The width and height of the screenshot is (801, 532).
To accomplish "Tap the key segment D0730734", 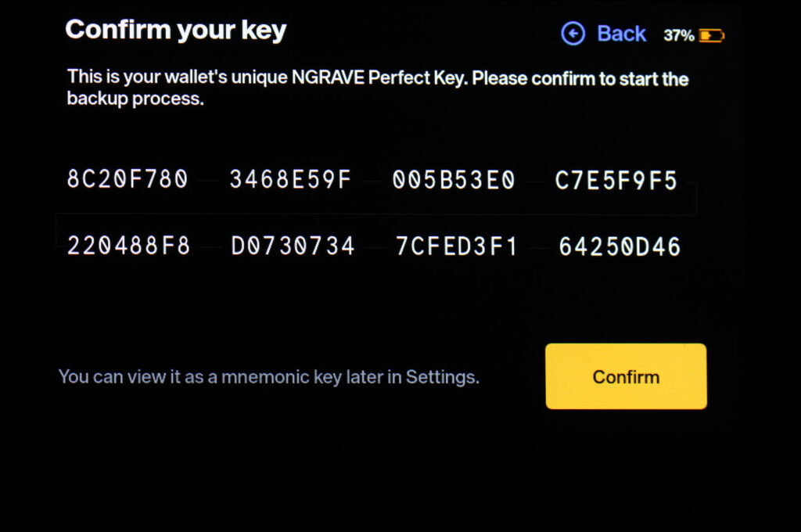I will point(293,247).
